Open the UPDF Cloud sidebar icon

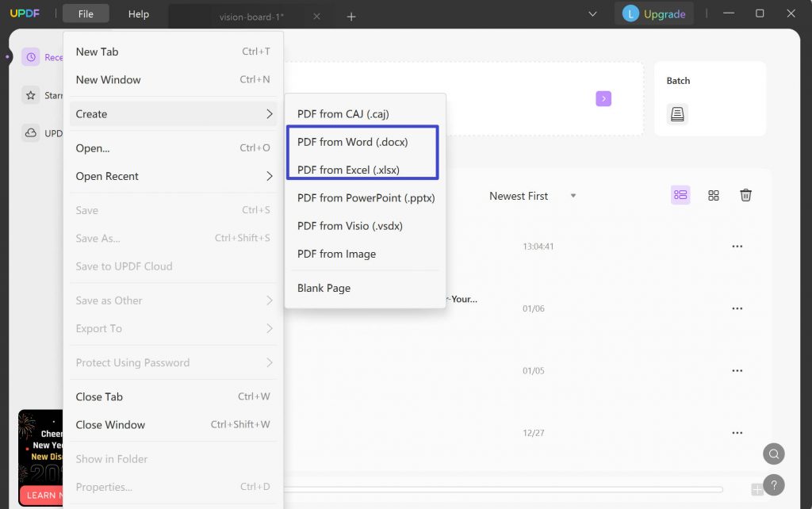(31, 133)
